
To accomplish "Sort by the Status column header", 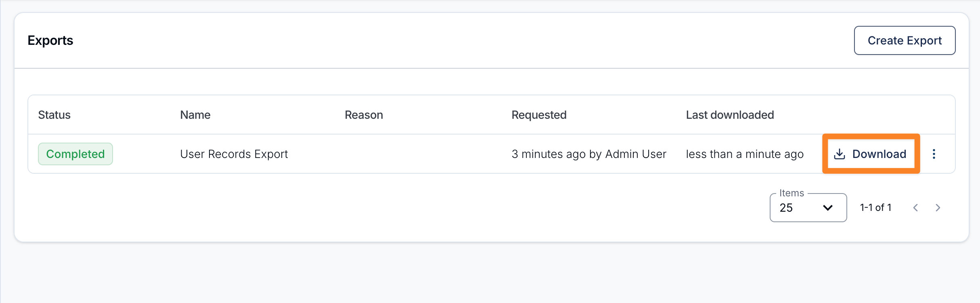I will [x=54, y=115].
